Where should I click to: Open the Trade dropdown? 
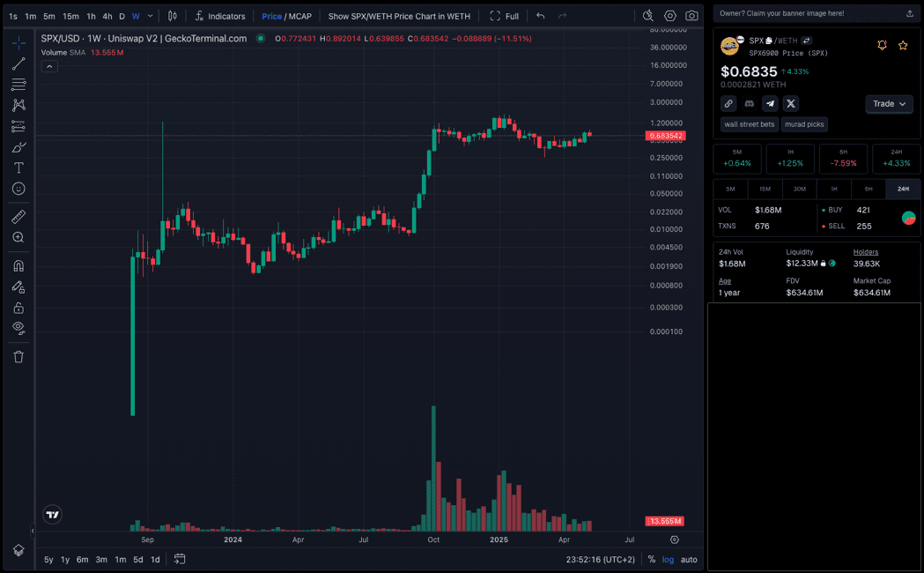coord(889,104)
